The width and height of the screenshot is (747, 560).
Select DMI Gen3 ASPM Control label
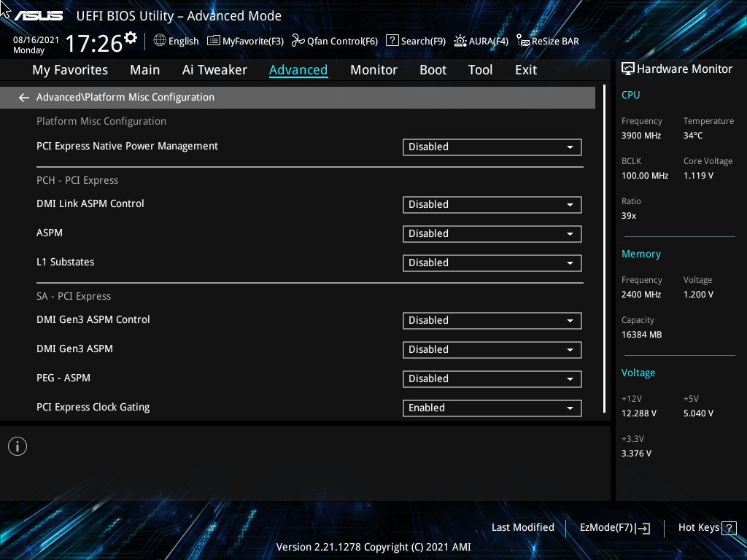[x=93, y=319]
